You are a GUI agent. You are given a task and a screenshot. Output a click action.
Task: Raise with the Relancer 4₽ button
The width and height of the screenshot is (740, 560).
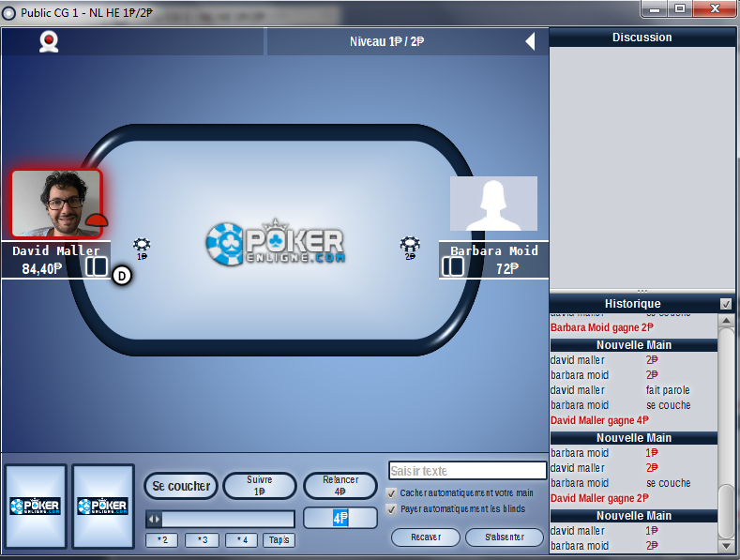[340, 485]
